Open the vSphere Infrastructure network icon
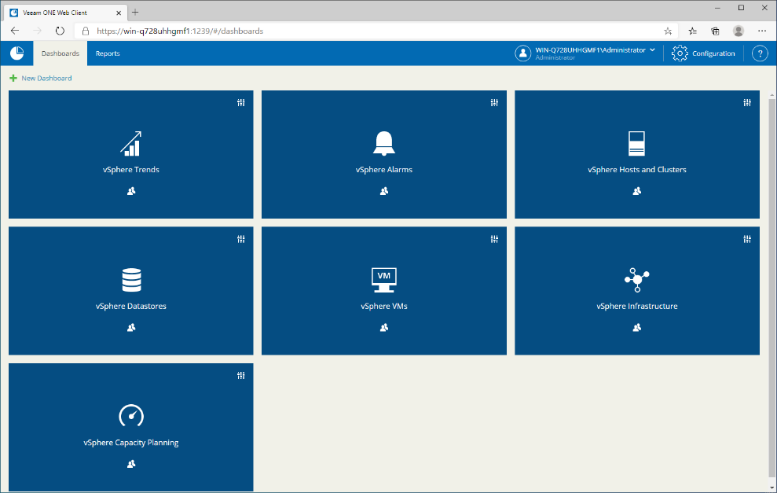Screen dimensions: 777x493 click(x=637, y=280)
